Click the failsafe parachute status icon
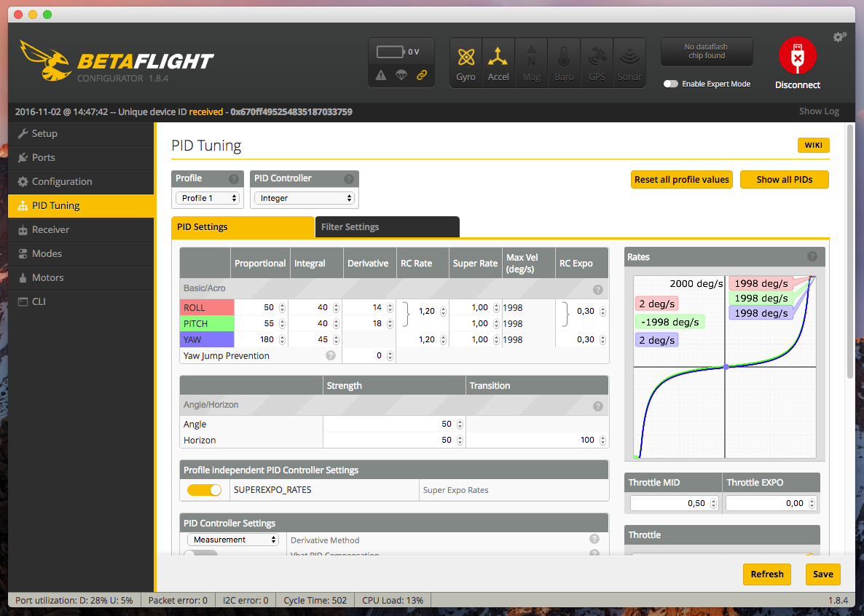 click(401, 75)
